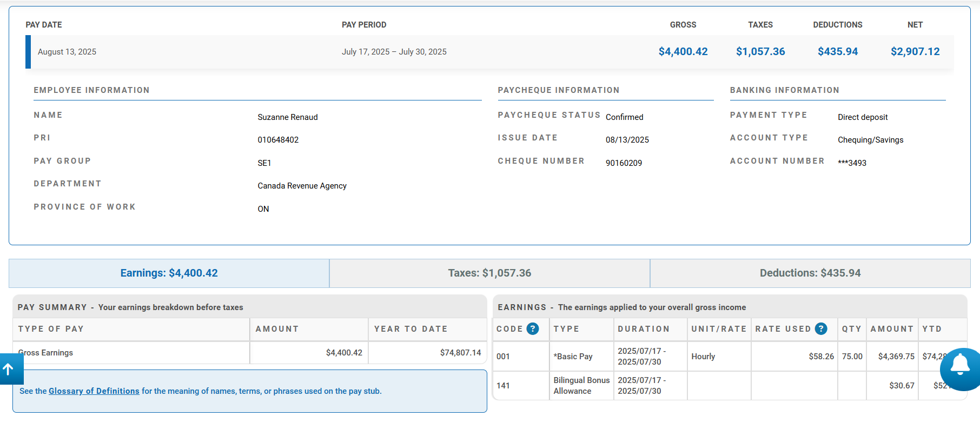Viewport: 980px width, 423px height.
Task: Select the Basic Pay earnings row
Action: [x=573, y=357]
